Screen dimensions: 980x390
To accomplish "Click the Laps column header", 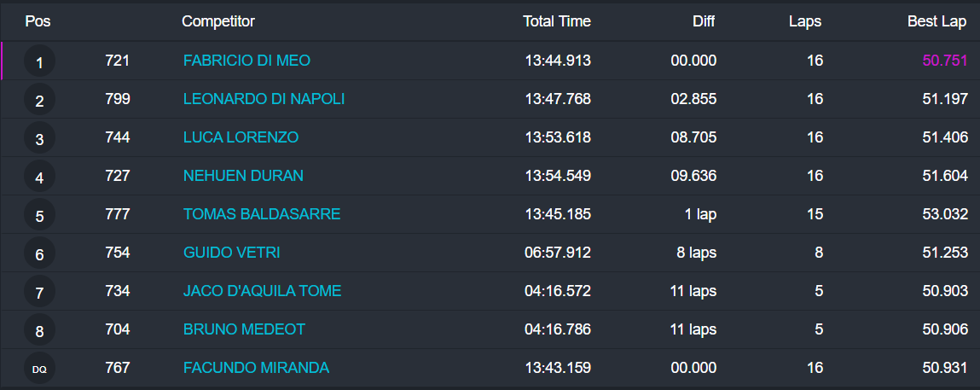I will [805, 21].
